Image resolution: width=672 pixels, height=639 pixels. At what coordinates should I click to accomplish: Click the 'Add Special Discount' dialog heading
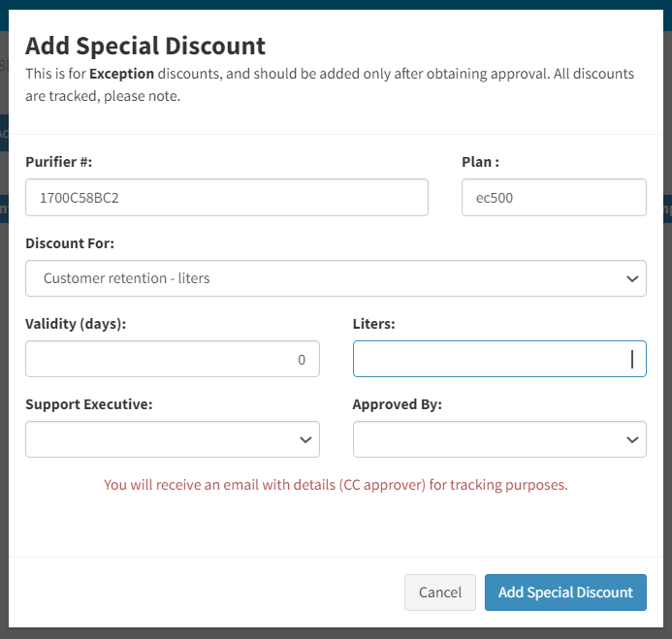point(145,46)
